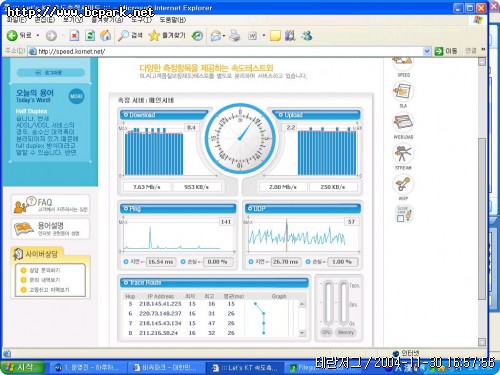
Task: Click the FAQ help icon on left
Action: pos(24,204)
